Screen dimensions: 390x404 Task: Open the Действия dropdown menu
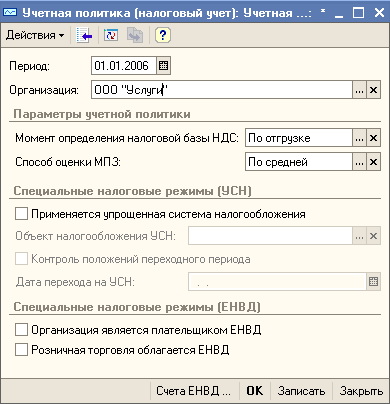click(35, 35)
